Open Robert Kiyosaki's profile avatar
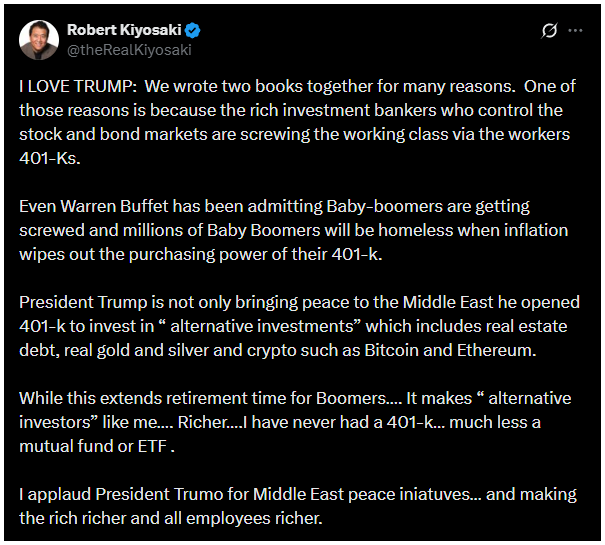Viewport: 605px width, 545px height. (x=39, y=38)
